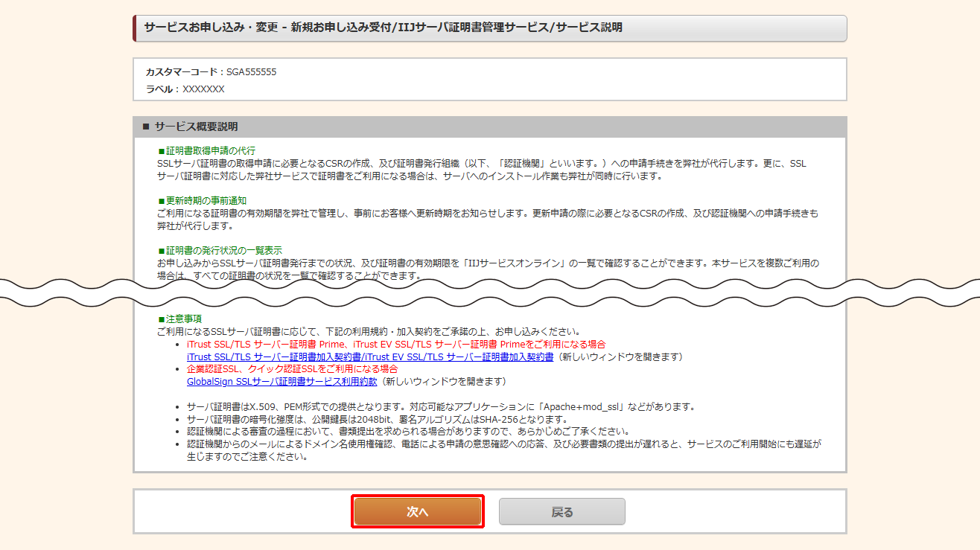Click the カスタマーコード SGA555555 text
Viewport: 980px width, 550px height.
[211, 72]
